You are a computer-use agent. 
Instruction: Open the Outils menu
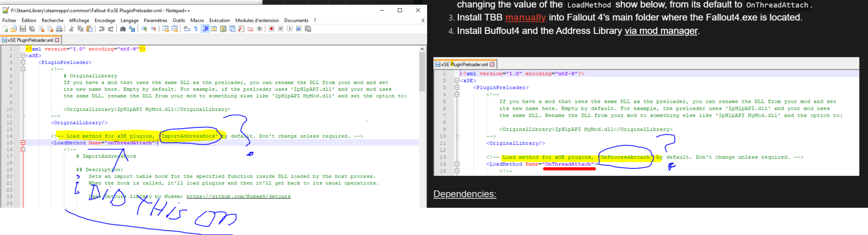pos(179,20)
